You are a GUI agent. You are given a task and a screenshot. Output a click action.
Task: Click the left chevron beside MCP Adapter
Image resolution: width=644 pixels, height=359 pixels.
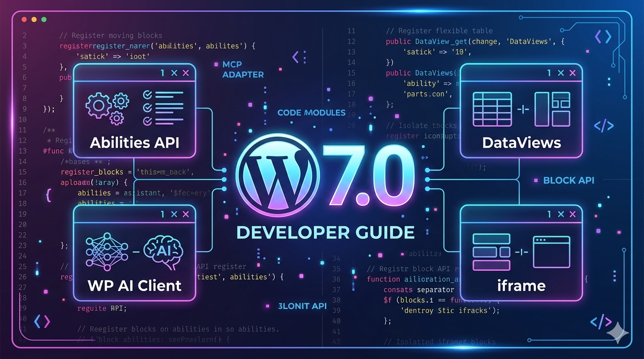(x=296, y=57)
